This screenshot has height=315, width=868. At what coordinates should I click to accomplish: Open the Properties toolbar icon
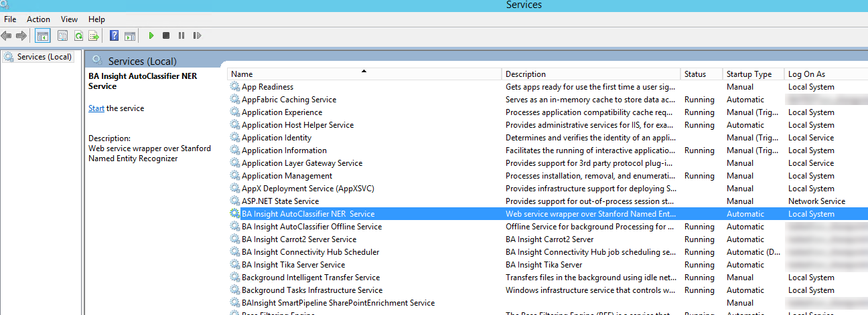point(63,35)
